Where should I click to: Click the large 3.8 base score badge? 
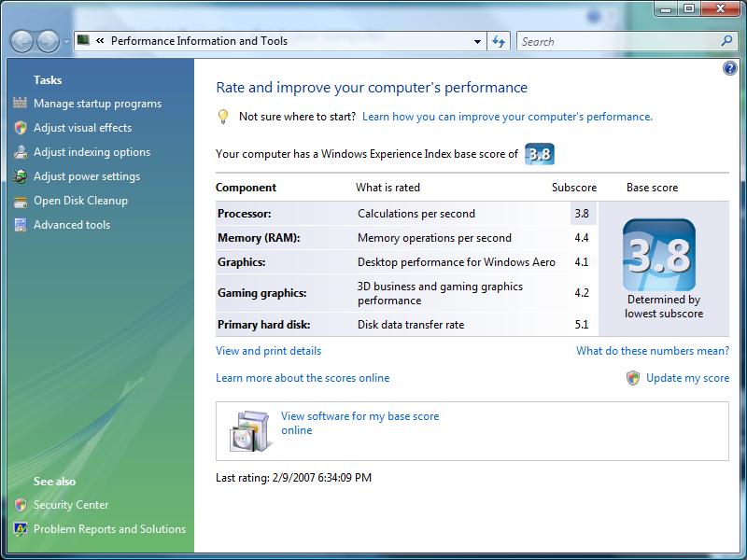pyautogui.click(x=659, y=255)
